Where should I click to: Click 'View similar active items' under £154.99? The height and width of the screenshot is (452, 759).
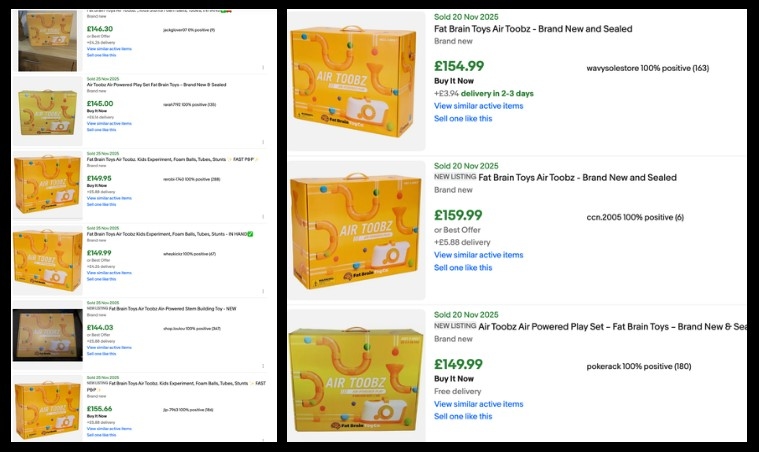(478, 106)
